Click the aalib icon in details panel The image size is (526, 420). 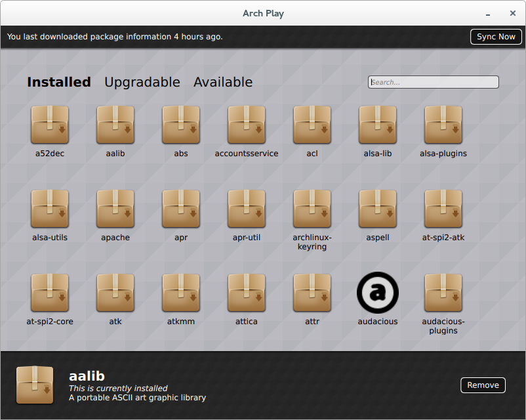pos(35,385)
